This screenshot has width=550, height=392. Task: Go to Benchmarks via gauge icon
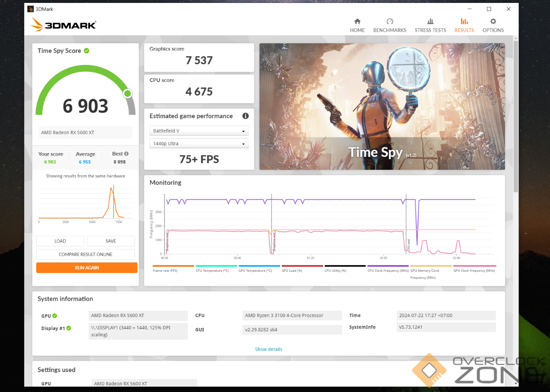coord(390,22)
